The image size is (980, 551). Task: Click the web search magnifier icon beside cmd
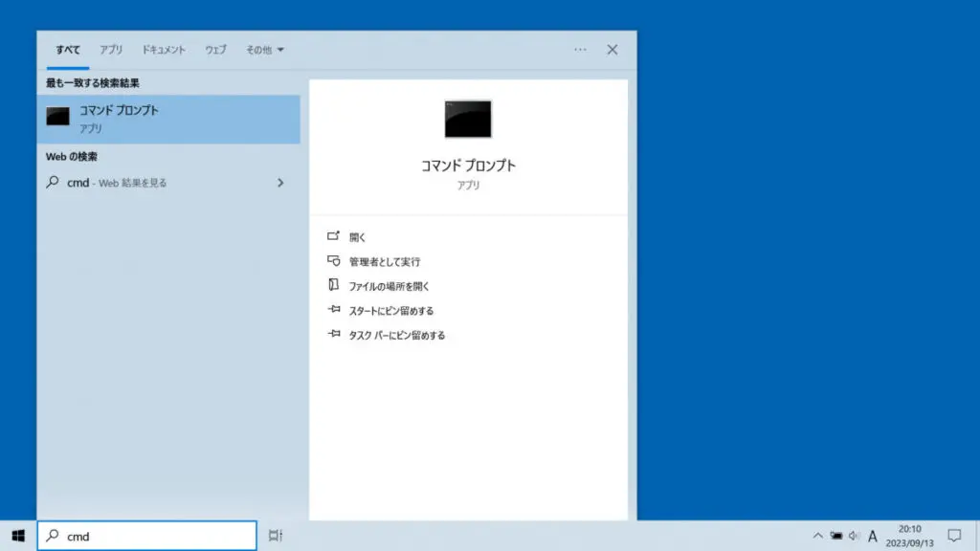(53, 182)
